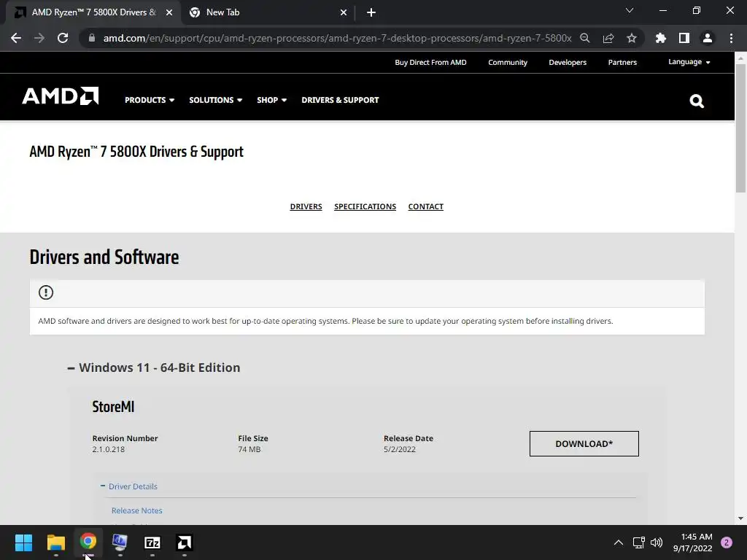This screenshot has width=747, height=560.
Task: Close the New Tab tab
Action: click(344, 12)
